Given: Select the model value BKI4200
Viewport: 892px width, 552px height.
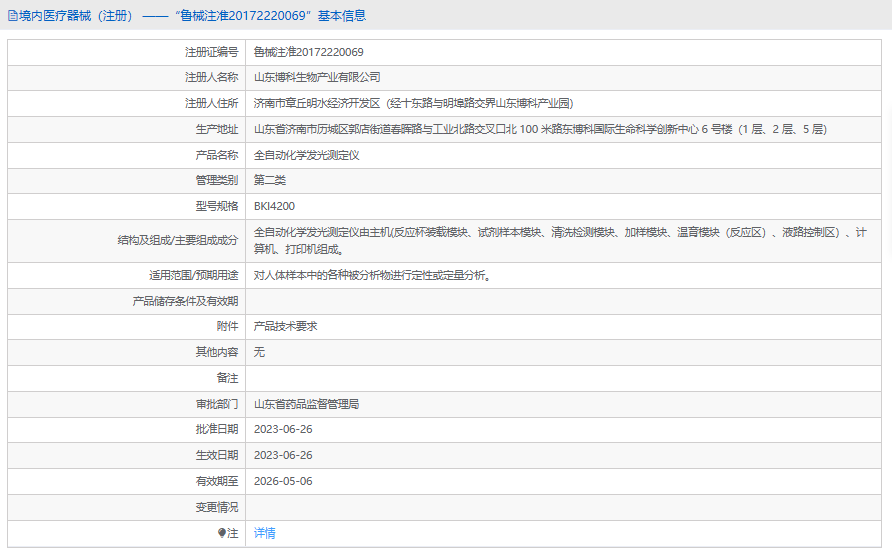Looking at the screenshot, I should click(x=274, y=207).
